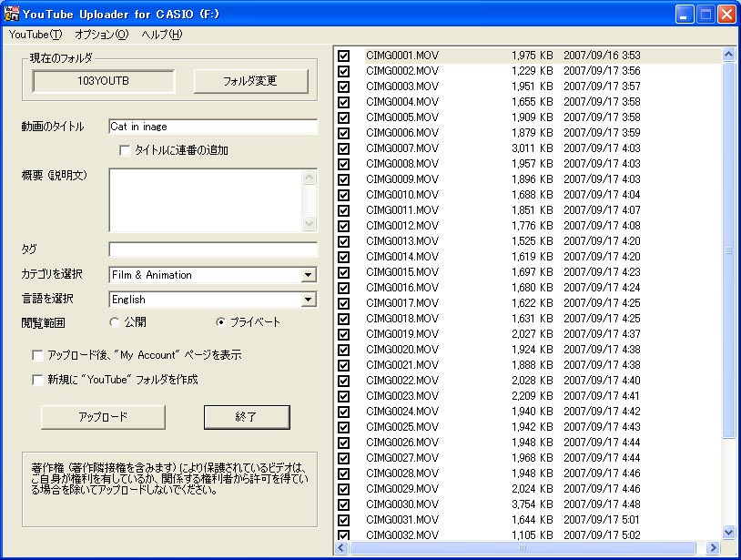Click inside the タグ input field
The width and height of the screenshot is (741, 560).
pyautogui.click(x=214, y=249)
